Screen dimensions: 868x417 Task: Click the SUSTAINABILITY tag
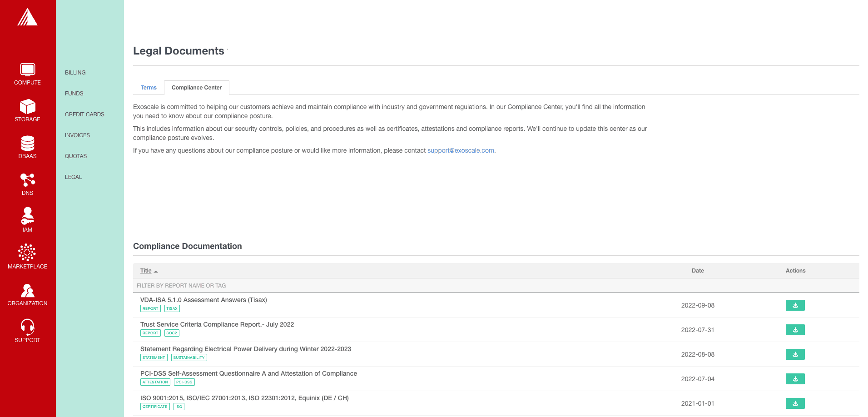click(189, 357)
